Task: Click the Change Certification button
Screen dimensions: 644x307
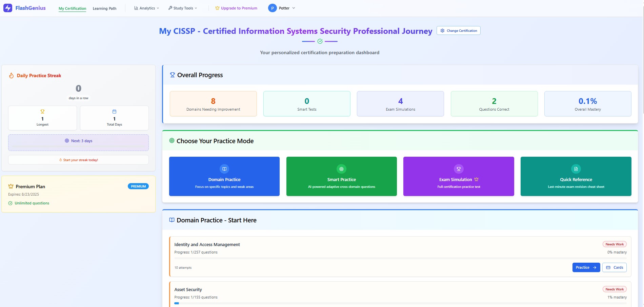Action: [x=458, y=30]
